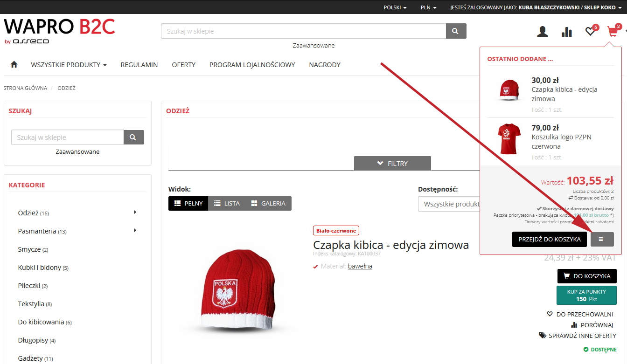Open the Tekstylia category
The image size is (627, 364).
(x=35, y=304)
